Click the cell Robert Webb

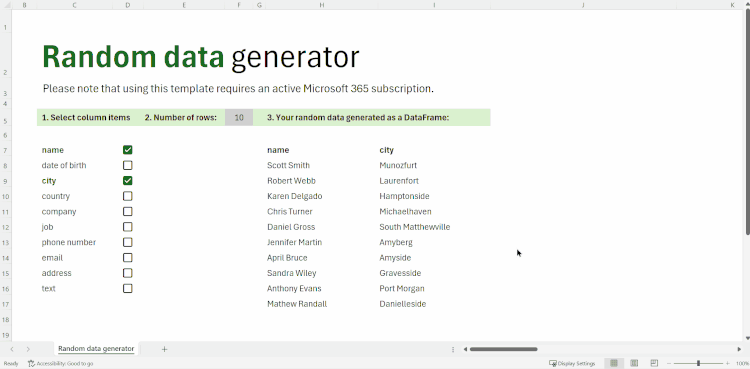(x=291, y=180)
